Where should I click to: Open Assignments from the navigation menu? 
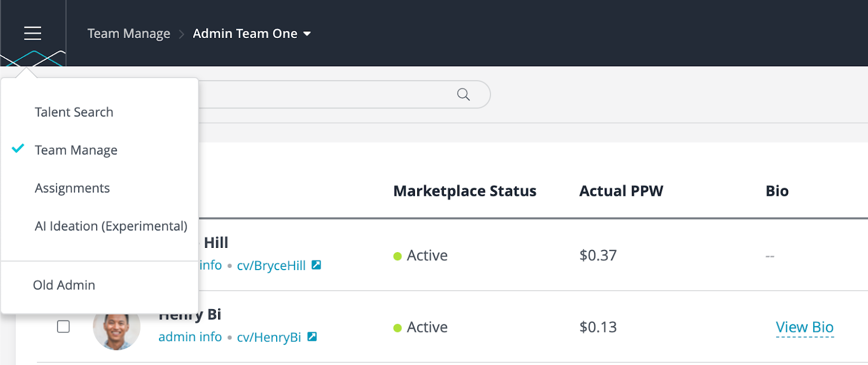point(72,188)
